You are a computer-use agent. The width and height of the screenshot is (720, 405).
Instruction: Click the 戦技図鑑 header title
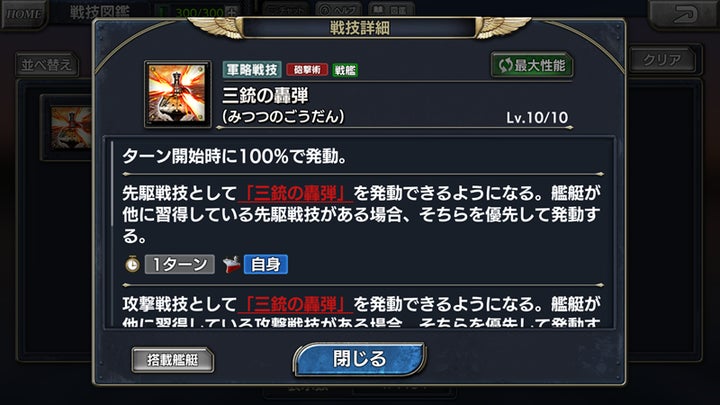(99, 11)
